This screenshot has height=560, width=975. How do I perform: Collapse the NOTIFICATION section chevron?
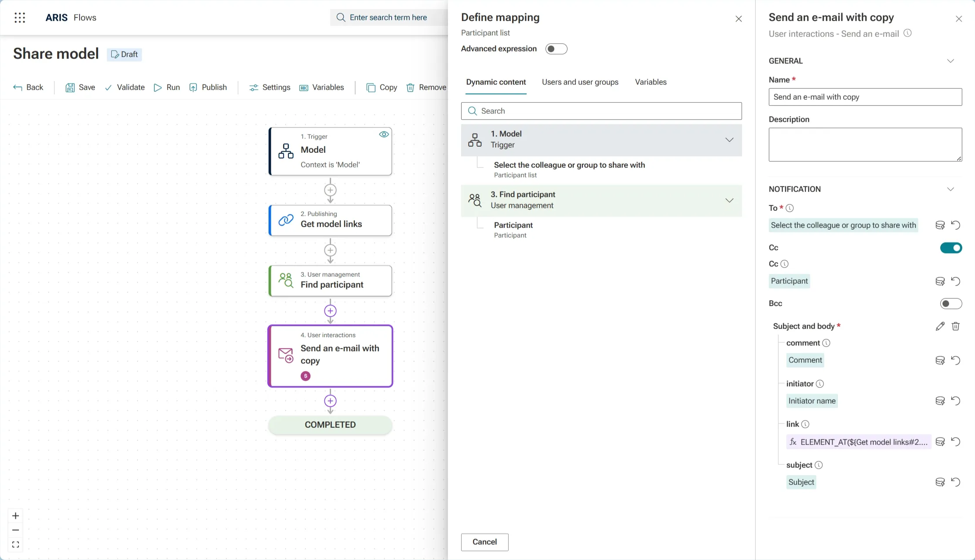(x=950, y=189)
